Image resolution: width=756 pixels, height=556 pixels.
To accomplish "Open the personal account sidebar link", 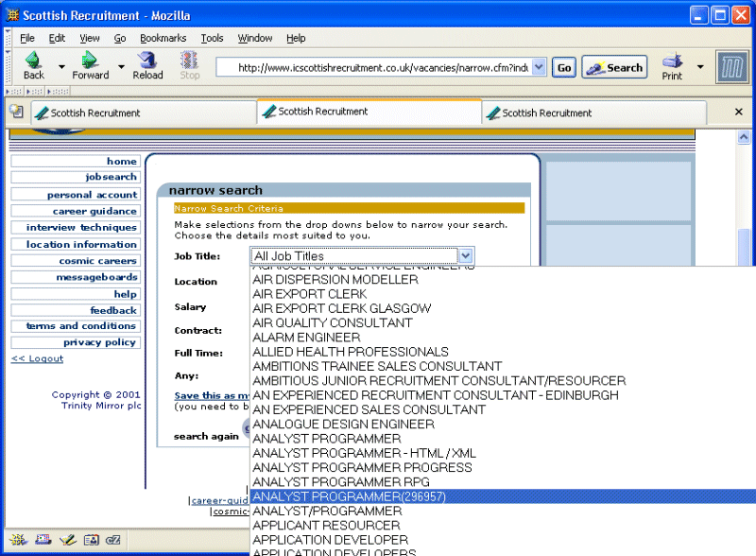I will pyautogui.click(x=76, y=195).
